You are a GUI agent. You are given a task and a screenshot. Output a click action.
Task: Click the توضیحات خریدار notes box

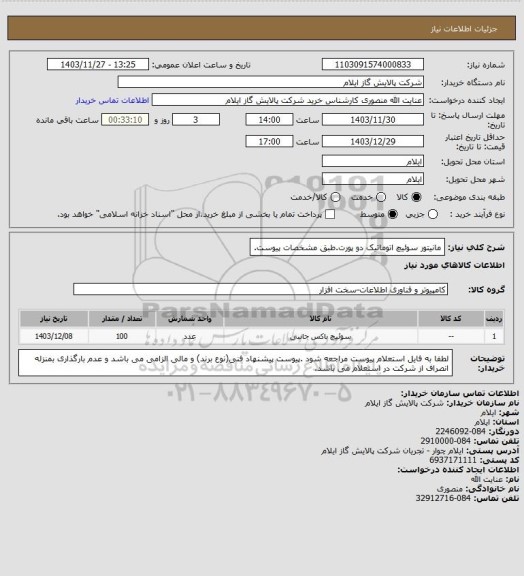[x=235, y=363]
